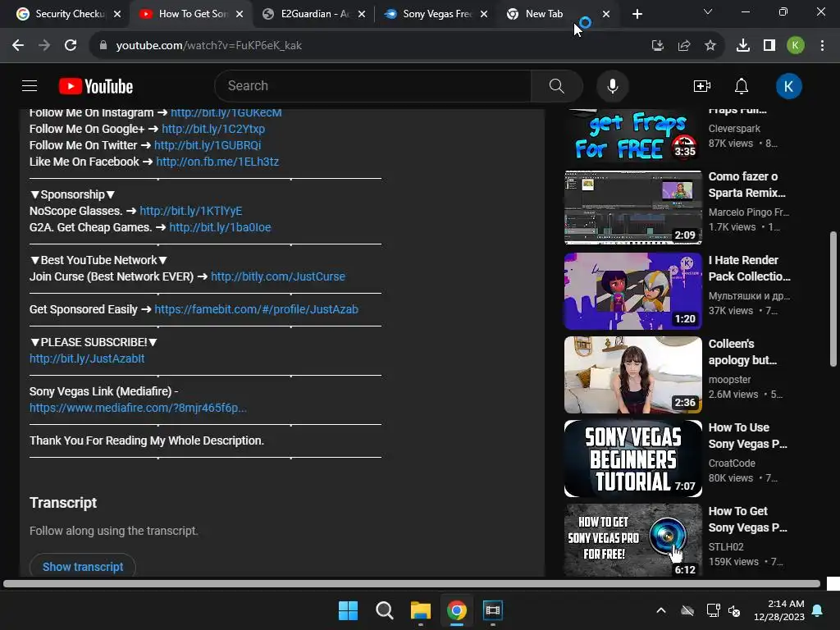Viewport: 840px width, 630px height.
Task: Open I Hate Render Pack thumbnail
Action: point(633,291)
